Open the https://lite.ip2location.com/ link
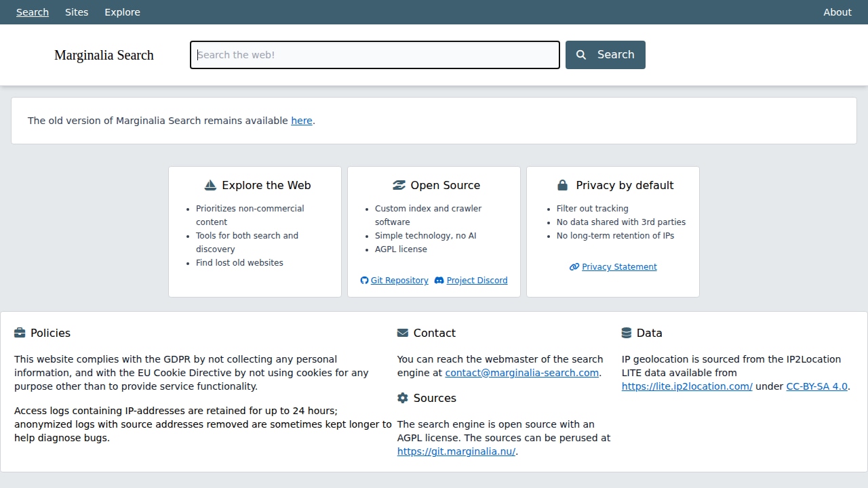 687,386
